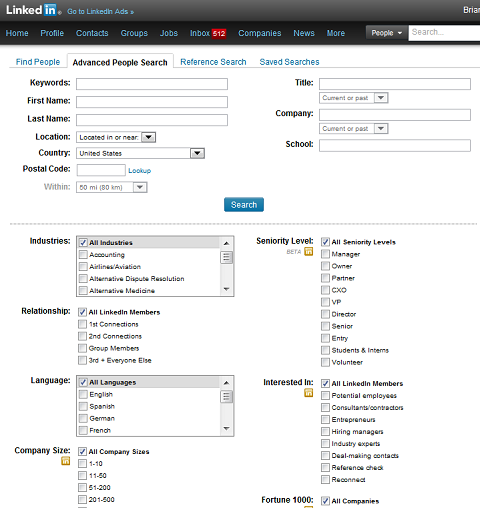
Task: Open the Jobs menu
Action: coord(169,33)
